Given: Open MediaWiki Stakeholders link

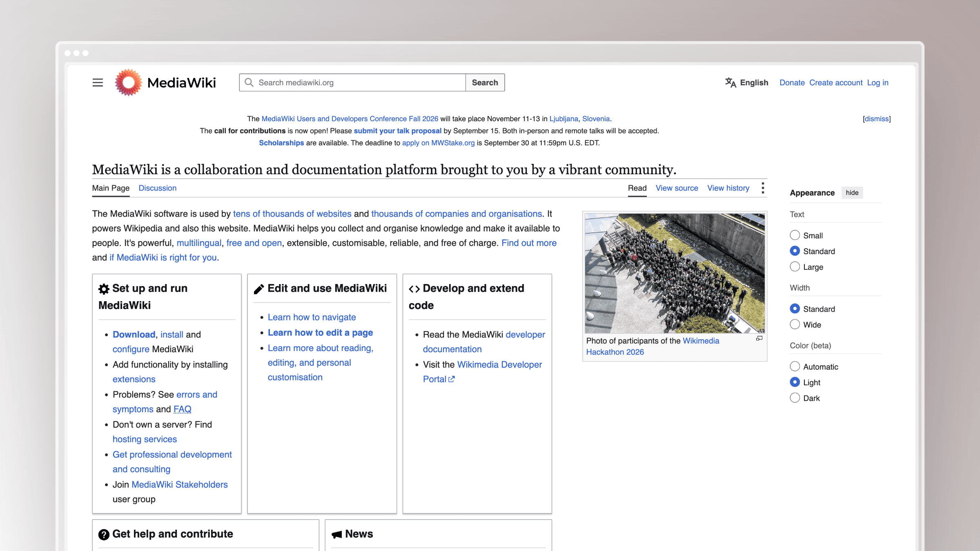Looking at the screenshot, I should tap(179, 485).
